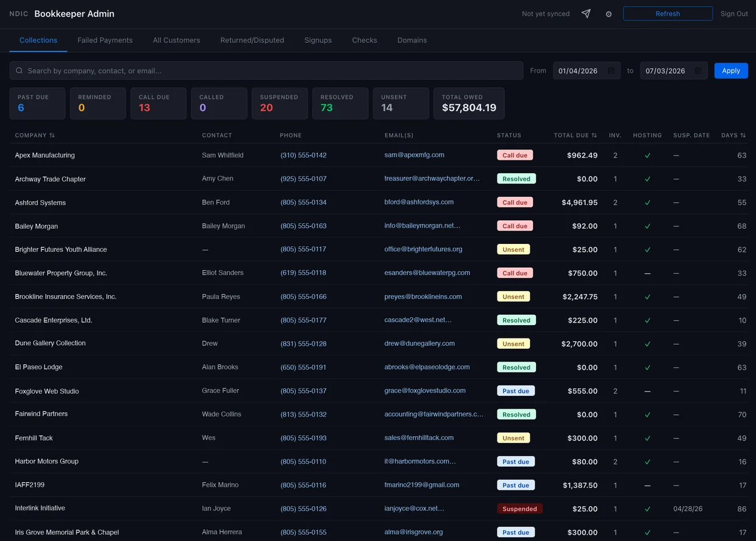Filter by the Resolved stat card
Image resolution: width=756 pixels, height=541 pixels.
[340, 104]
